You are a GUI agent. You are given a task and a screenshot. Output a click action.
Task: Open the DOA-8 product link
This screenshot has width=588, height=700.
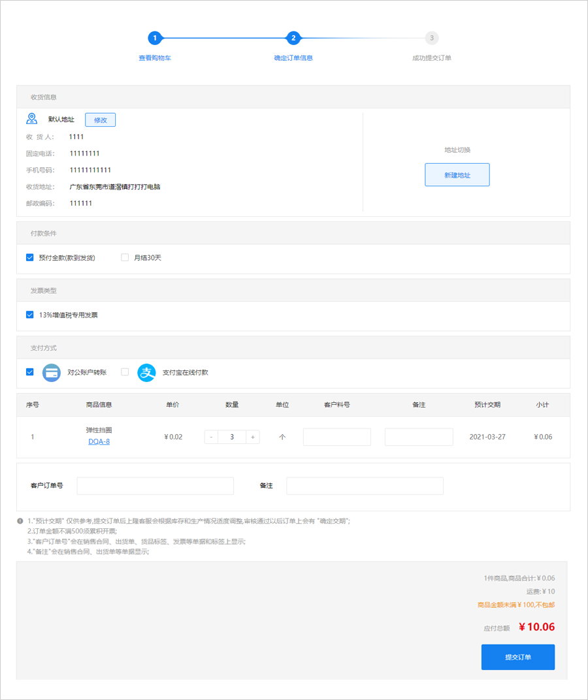point(99,442)
